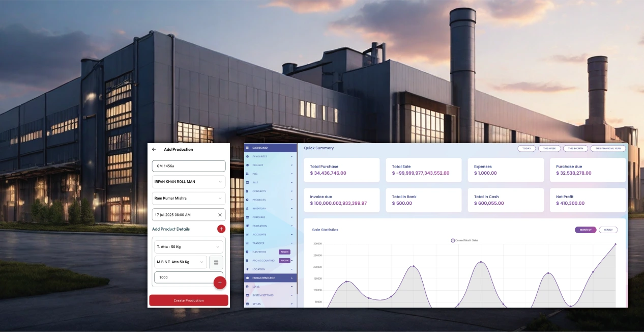Clear the 17 Jul 2025 date field
Screen dimensions: 644x332
coord(220,215)
